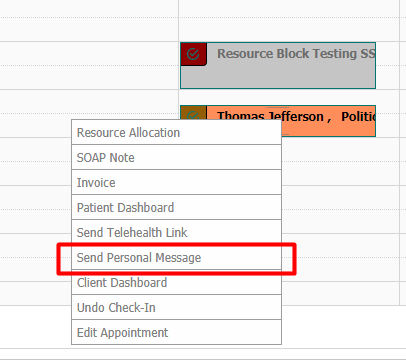Select the empty calendar cell left of Resource Block appointment

[x=89, y=65]
